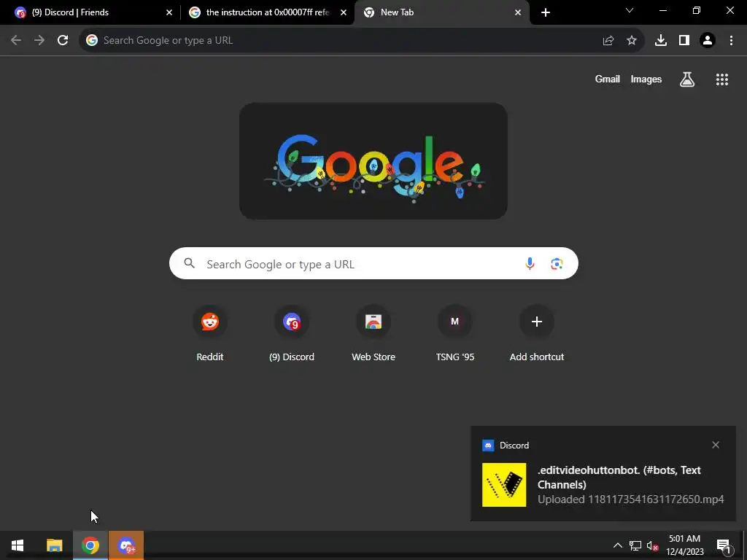
Task: Switch to the 'the instruction at 0x00007ff' tab
Action: 267,12
